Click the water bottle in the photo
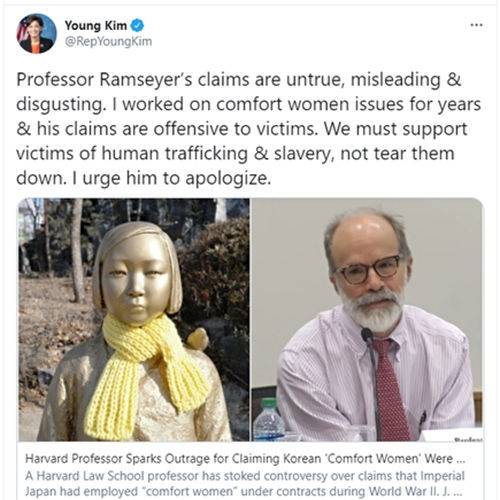This screenshot has width=500, height=500. point(269,420)
